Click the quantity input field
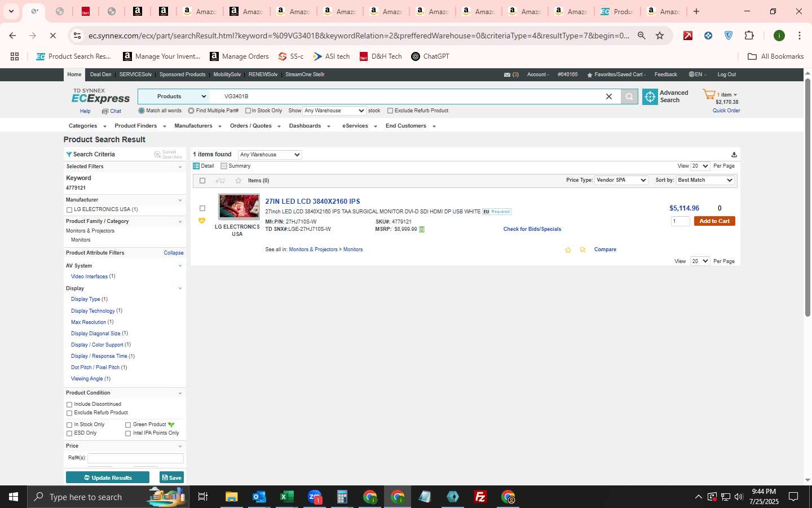Screen dimensions: 812x508 coord(680,221)
